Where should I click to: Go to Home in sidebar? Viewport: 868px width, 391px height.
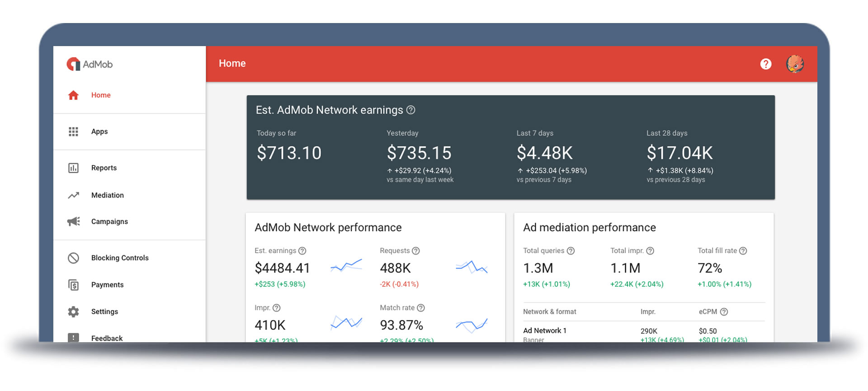(101, 95)
